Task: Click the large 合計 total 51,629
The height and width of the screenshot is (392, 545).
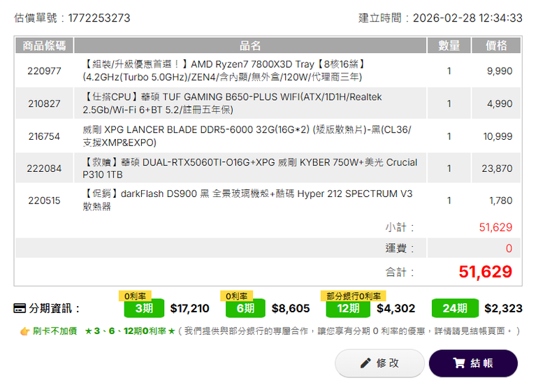Action: point(485,272)
